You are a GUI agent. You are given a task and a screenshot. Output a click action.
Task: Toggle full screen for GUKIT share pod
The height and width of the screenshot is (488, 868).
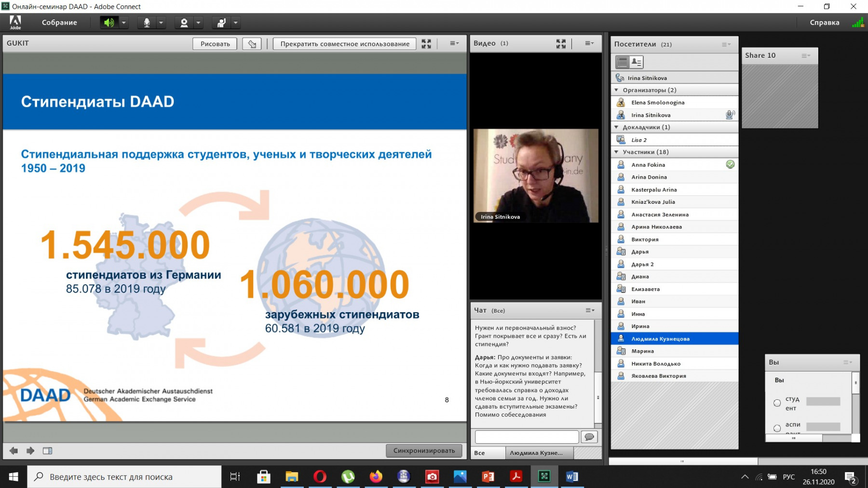426,44
